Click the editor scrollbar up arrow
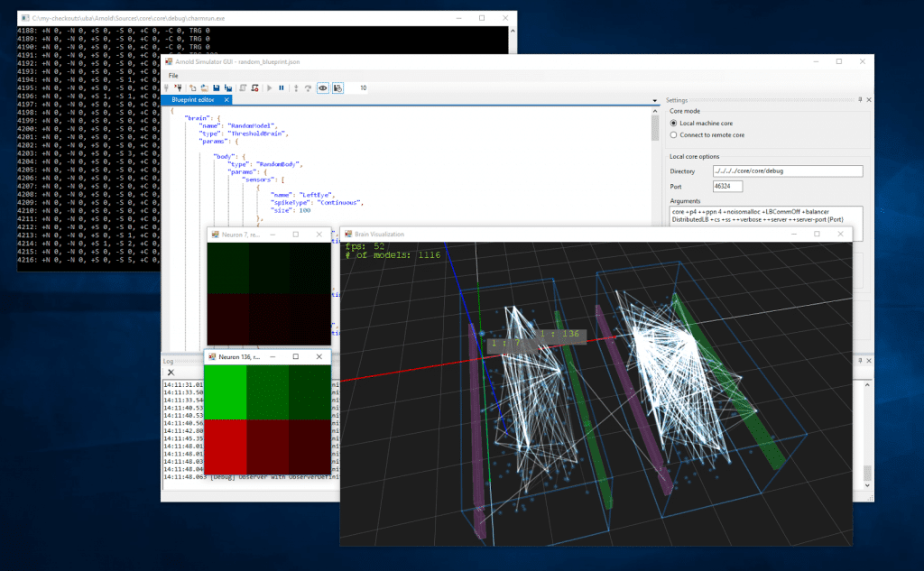 [655, 110]
